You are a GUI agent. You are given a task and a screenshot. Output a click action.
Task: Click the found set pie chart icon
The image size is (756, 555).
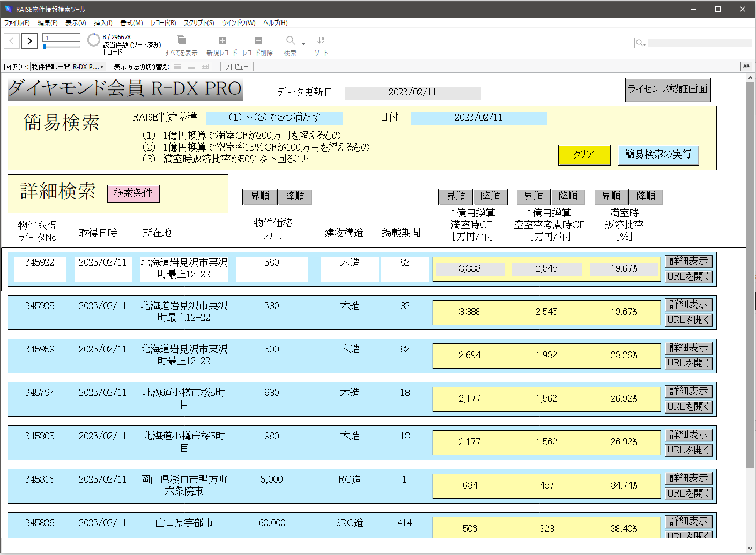(x=94, y=40)
